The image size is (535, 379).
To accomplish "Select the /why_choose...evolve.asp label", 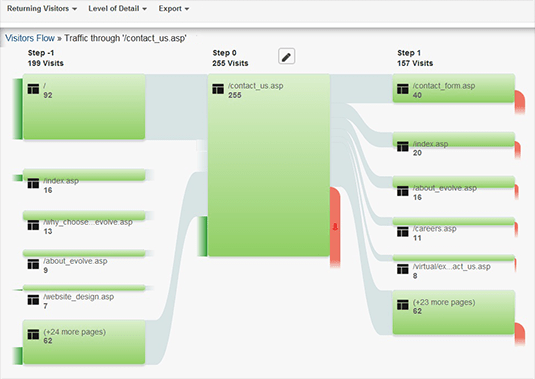I will (x=88, y=222).
